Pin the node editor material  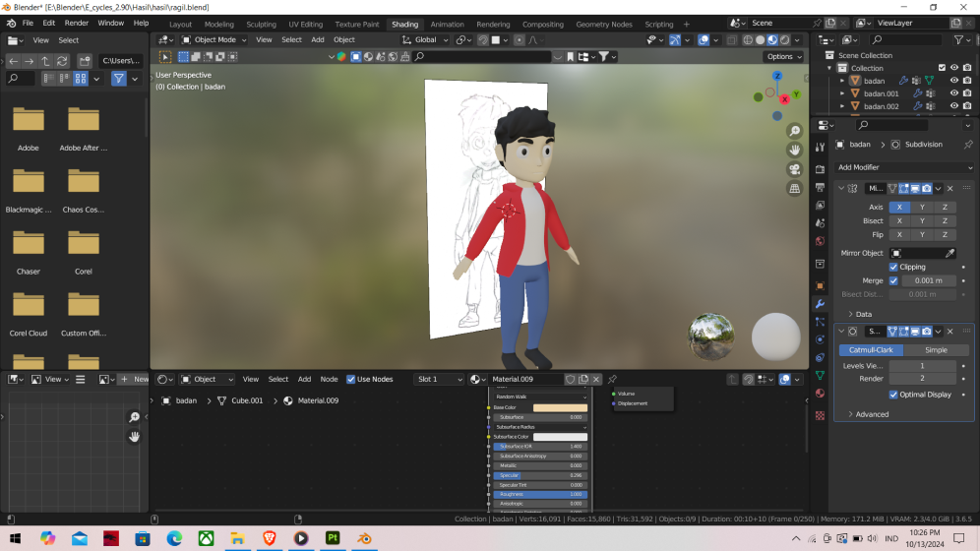point(612,379)
